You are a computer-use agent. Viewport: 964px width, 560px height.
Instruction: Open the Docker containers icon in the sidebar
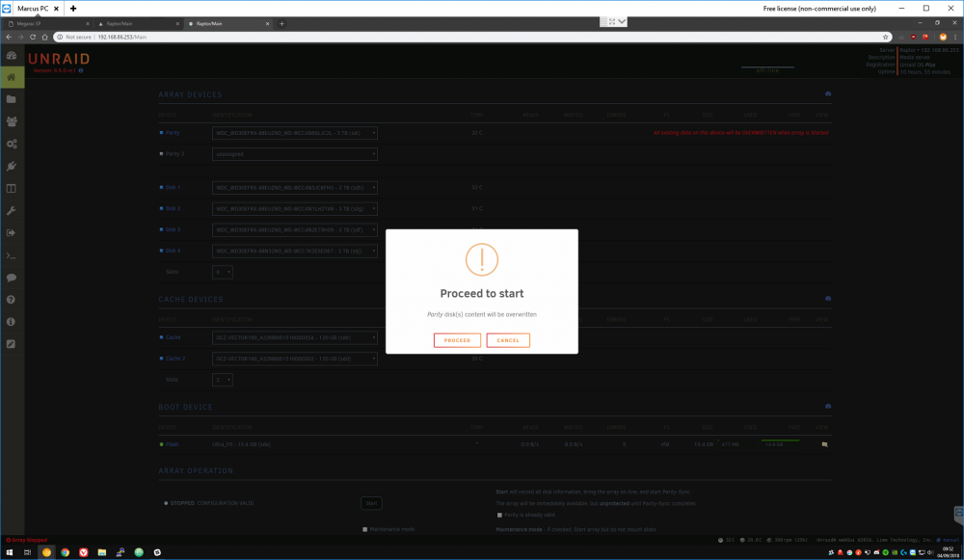click(11, 189)
